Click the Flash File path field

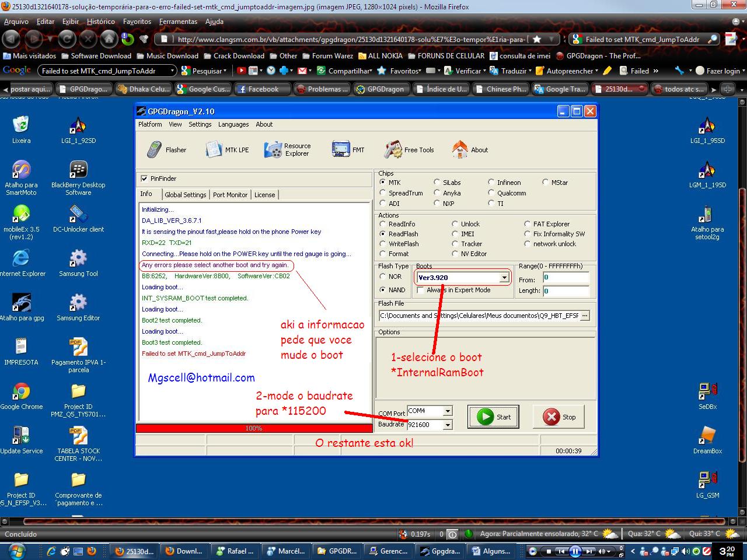click(x=479, y=316)
